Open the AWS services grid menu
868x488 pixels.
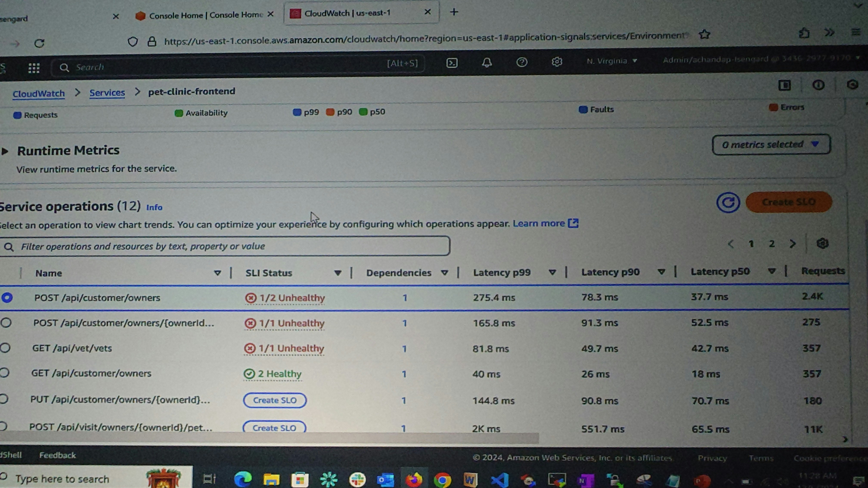34,68
